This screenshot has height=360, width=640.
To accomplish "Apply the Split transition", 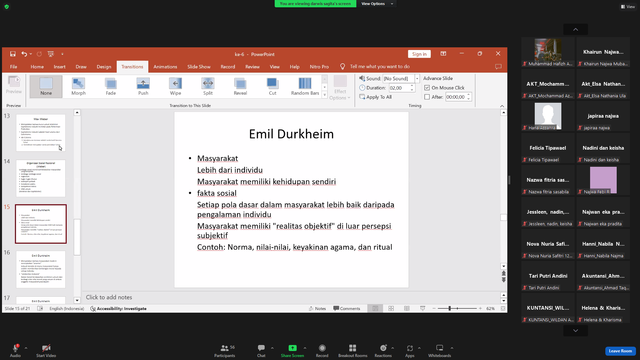I will 208,86.
